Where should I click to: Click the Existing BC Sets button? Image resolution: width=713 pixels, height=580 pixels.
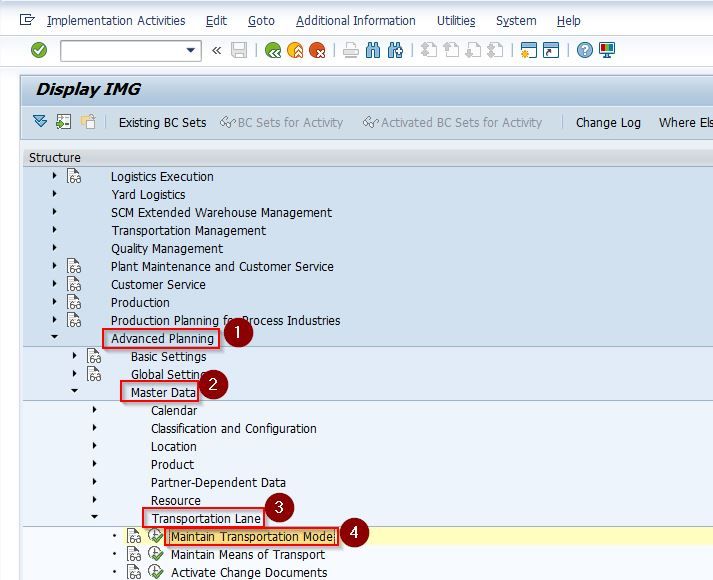(162, 123)
